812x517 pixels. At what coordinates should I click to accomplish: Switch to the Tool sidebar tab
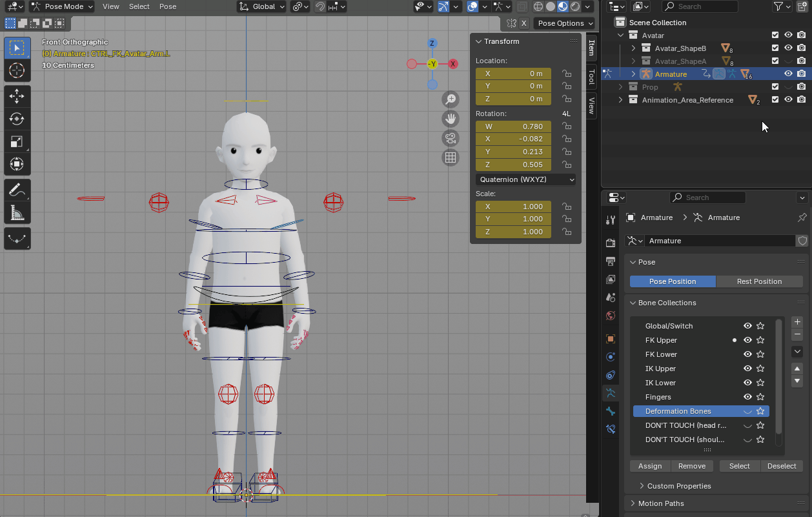pyautogui.click(x=591, y=77)
